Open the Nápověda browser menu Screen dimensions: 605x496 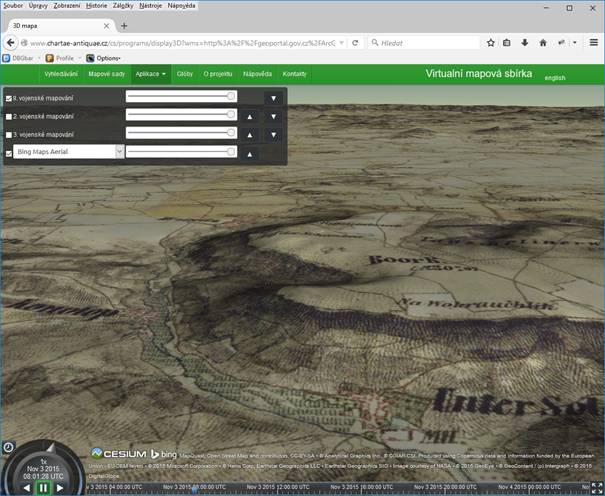click(181, 6)
